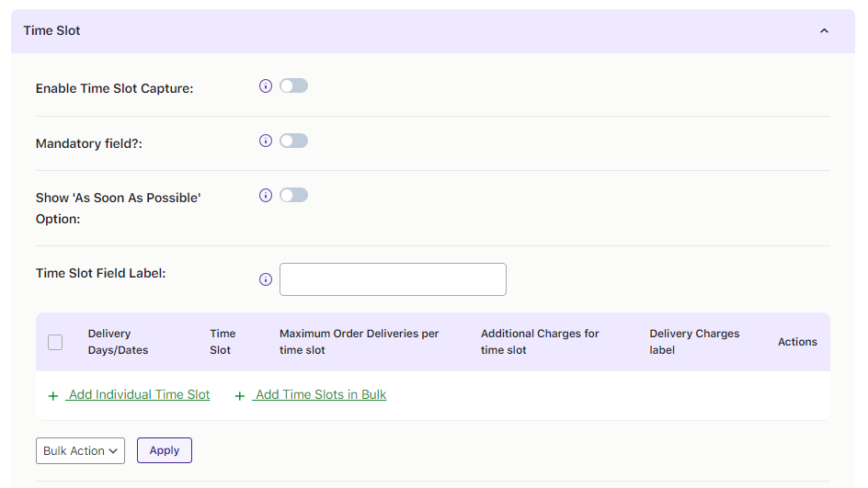Click the Maximum Order Deliveries column header
Image resolution: width=868 pixels, height=488 pixels.
(x=360, y=342)
